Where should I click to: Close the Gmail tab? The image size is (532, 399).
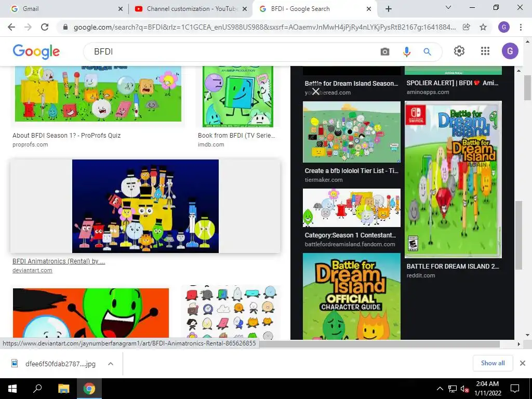(x=121, y=9)
